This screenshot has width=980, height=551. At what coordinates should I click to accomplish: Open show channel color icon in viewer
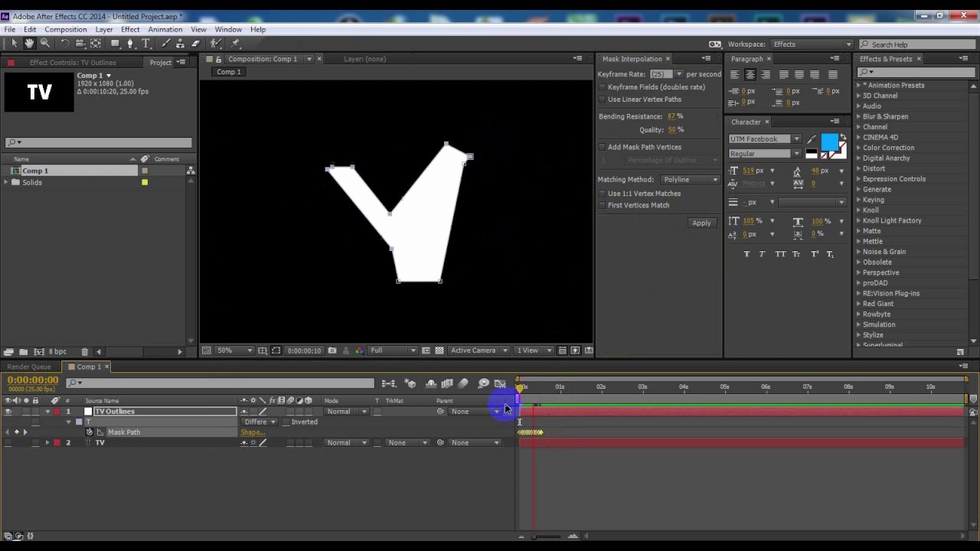(359, 350)
